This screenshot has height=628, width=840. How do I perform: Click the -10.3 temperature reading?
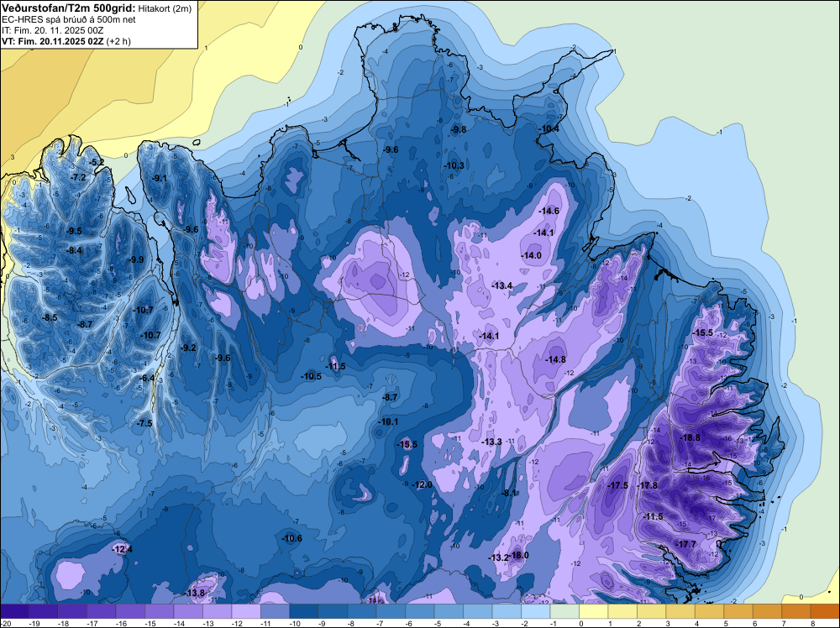pos(454,165)
